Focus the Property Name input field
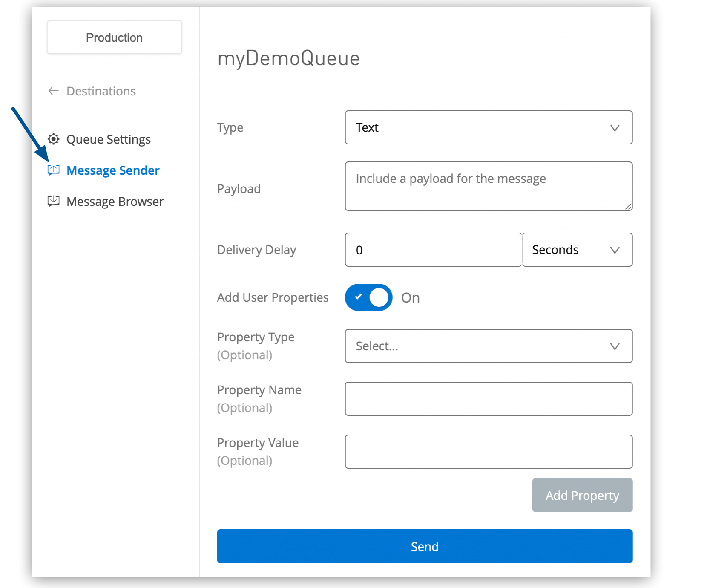Image resolution: width=713 pixels, height=588 pixels. click(488, 399)
